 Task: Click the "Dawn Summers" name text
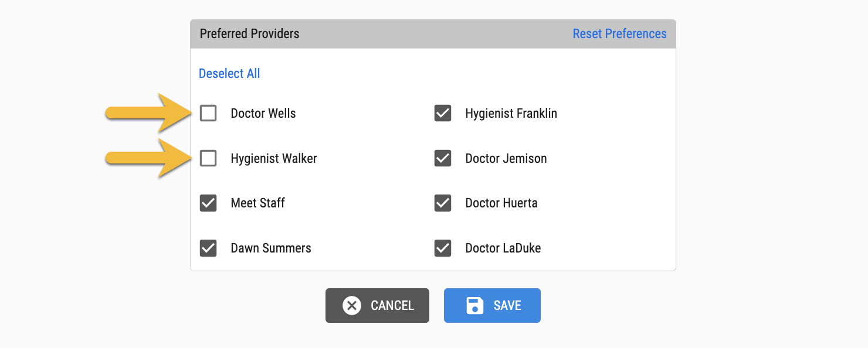pyautogui.click(x=271, y=248)
